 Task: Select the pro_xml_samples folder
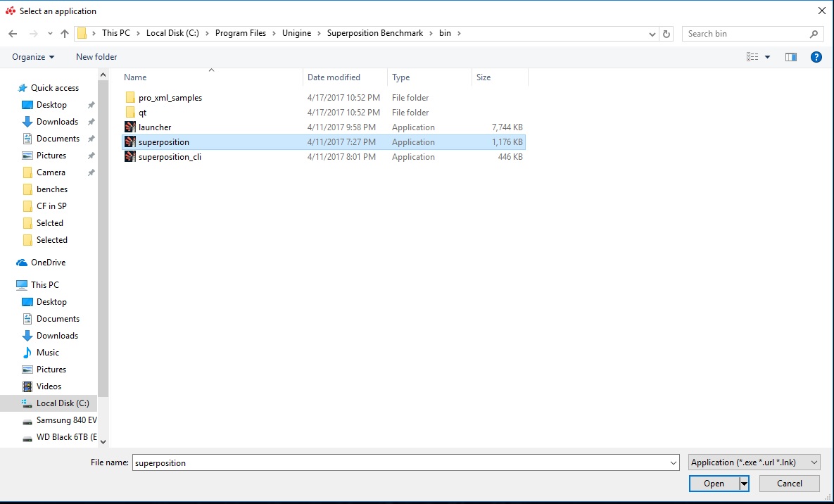pos(170,97)
